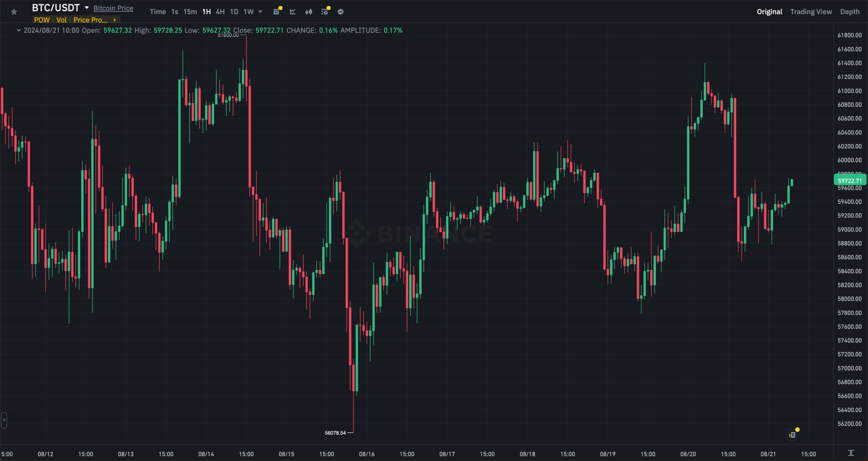Screen dimensions: 868x461
Task: Open the Bitcoin Price link
Action: coord(113,8)
